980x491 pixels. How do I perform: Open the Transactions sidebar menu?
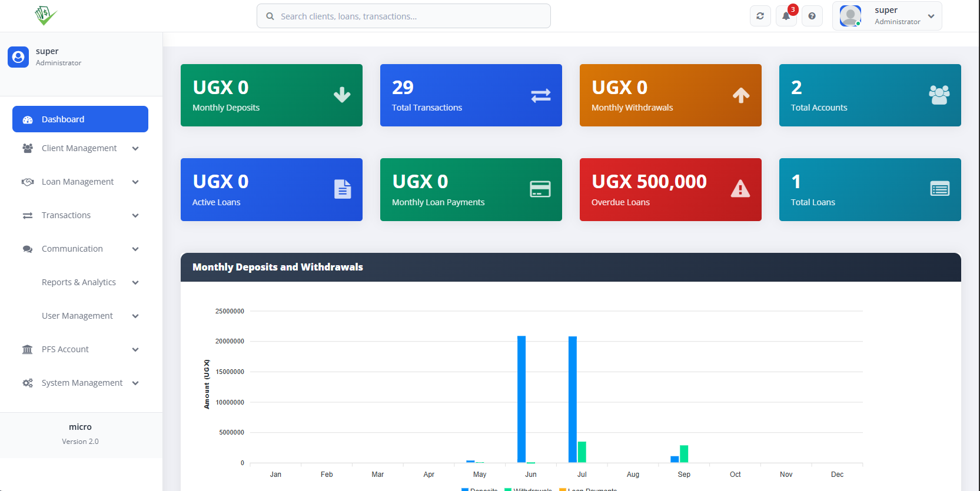coord(80,215)
